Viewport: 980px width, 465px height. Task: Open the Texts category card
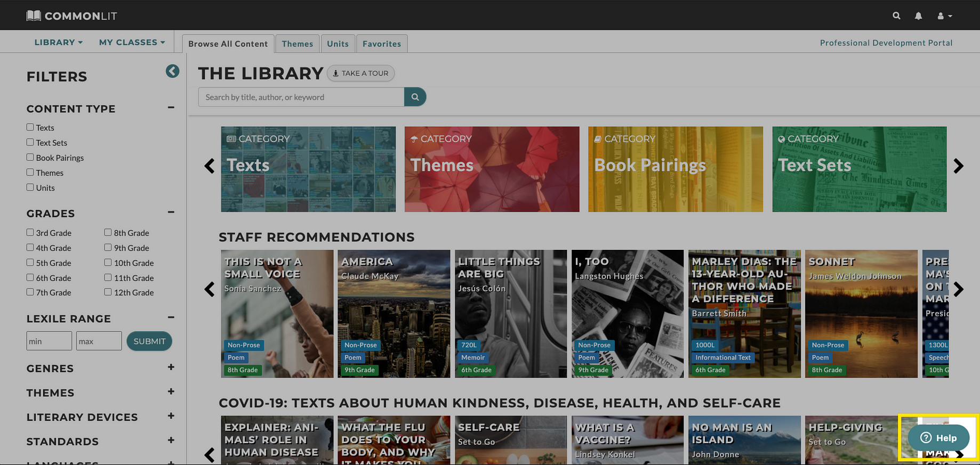click(x=308, y=169)
